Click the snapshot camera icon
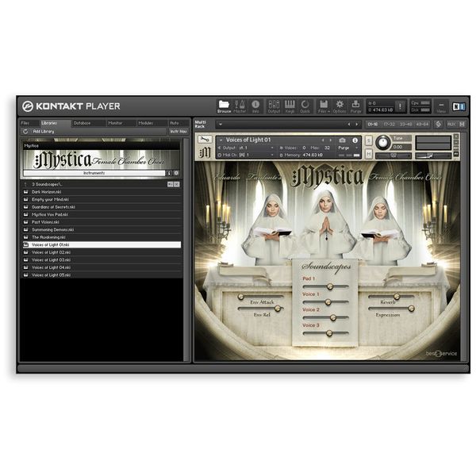This screenshot has width=476, height=476. click(x=343, y=140)
